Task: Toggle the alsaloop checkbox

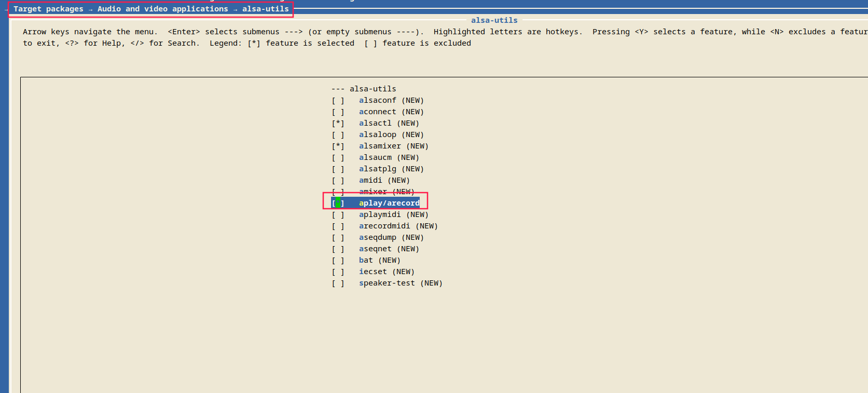Action: [x=338, y=134]
